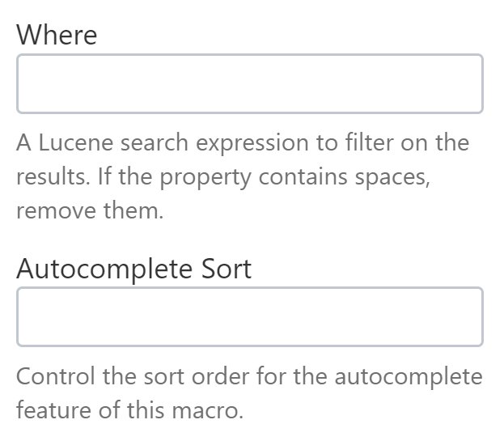Place cursor at left edge of Autocomplete Sort box

click(24, 316)
